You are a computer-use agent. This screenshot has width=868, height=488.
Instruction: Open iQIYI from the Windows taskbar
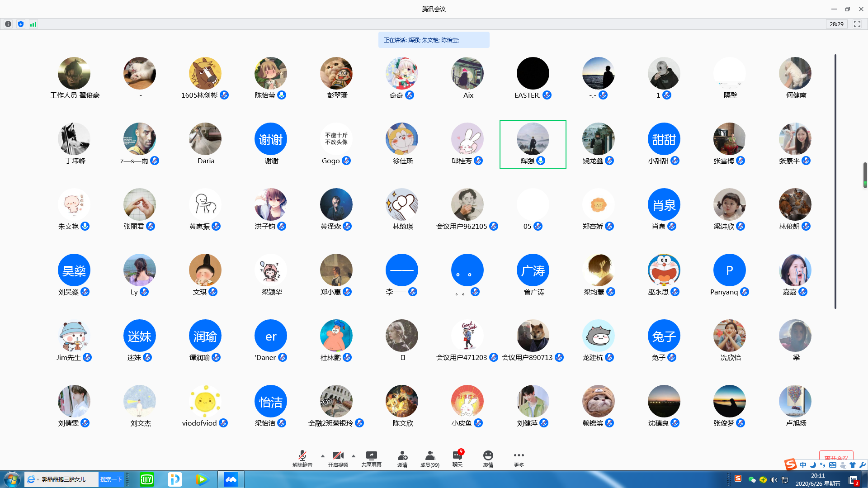[147, 479]
